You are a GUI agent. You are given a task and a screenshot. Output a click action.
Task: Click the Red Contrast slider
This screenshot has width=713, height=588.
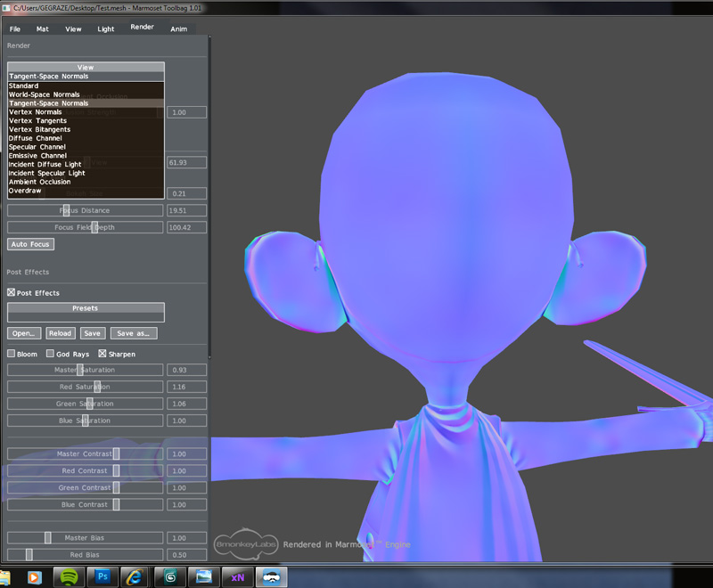[x=85, y=470]
